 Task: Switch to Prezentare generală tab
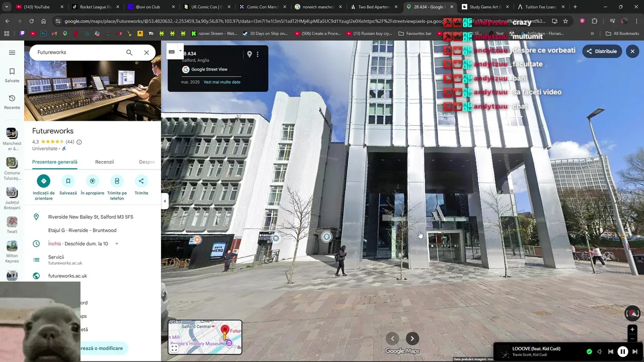tap(55, 162)
